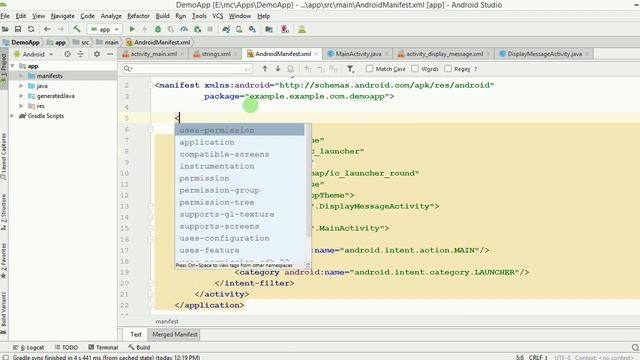Click Attach debugger to Android process icon
Image resolution: width=640 pixels, height=360 pixels.
pos(198,29)
